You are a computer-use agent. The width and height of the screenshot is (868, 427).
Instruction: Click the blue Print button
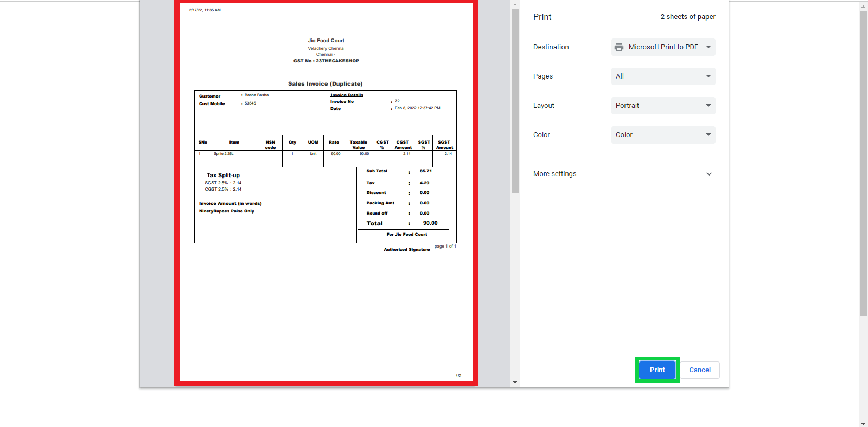pos(657,370)
